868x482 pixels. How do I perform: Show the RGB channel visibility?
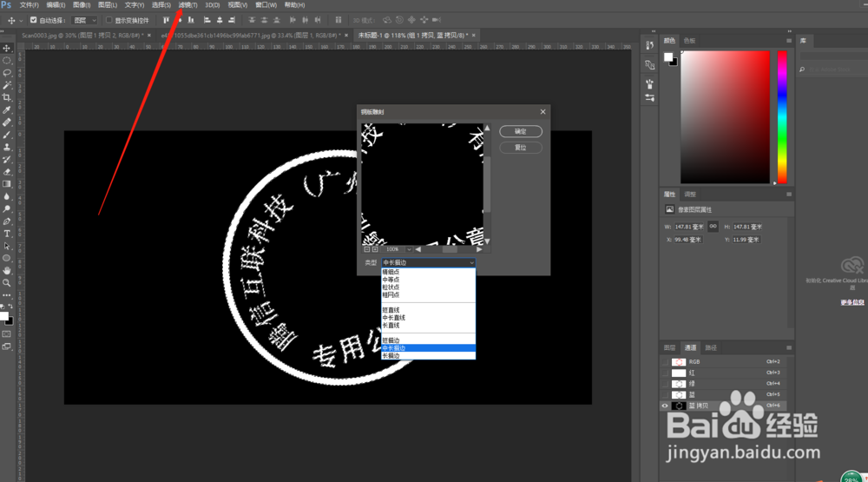point(665,362)
